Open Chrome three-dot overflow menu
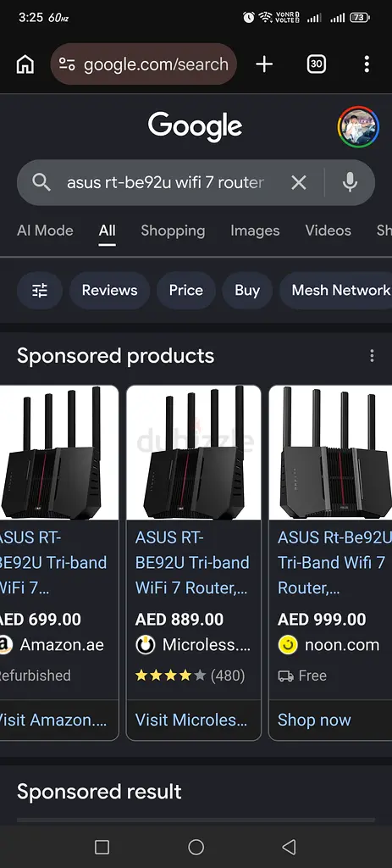The image size is (392, 868). pos(367,64)
